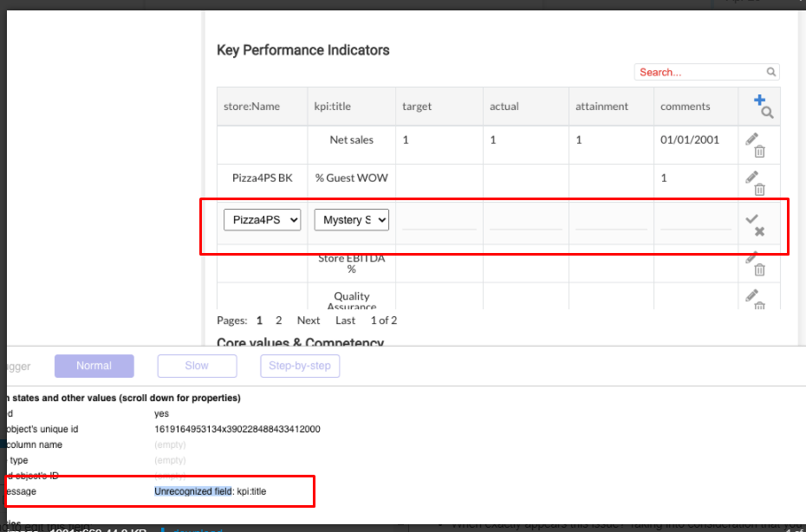Delete the % Guest WOW row
Image resolution: width=806 pixels, height=532 pixels.
tap(760, 189)
